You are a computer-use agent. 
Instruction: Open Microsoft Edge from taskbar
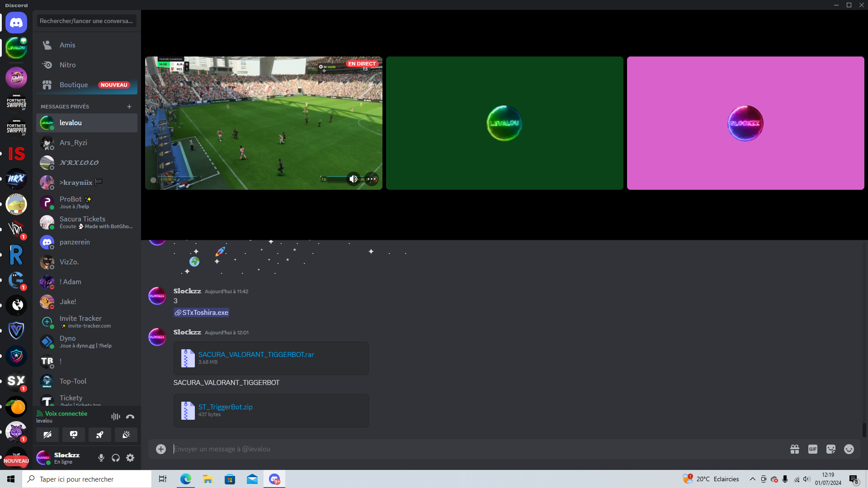pyautogui.click(x=185, y=479)
